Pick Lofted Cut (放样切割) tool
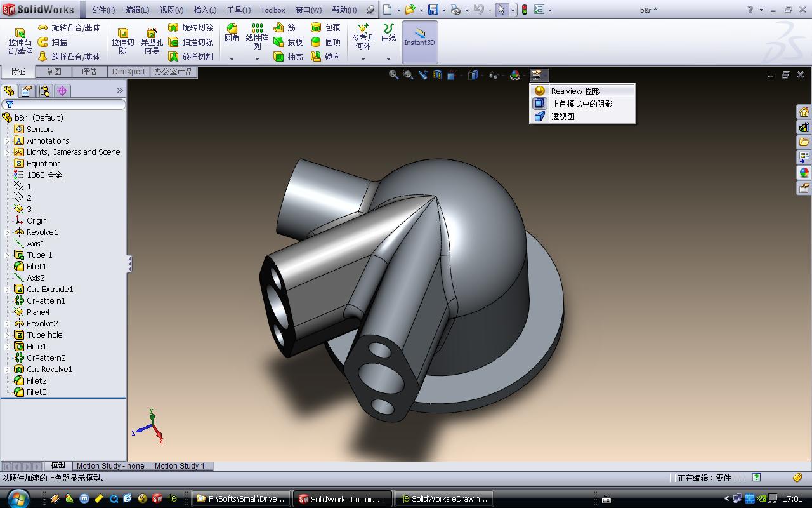Viewport: 812px width, 508px height. (x=190, y=57)
